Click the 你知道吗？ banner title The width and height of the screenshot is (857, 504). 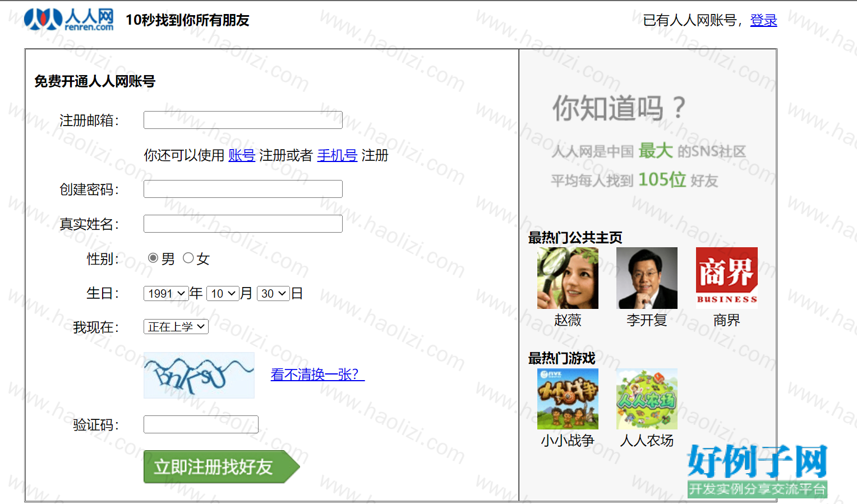pos(619,108)
